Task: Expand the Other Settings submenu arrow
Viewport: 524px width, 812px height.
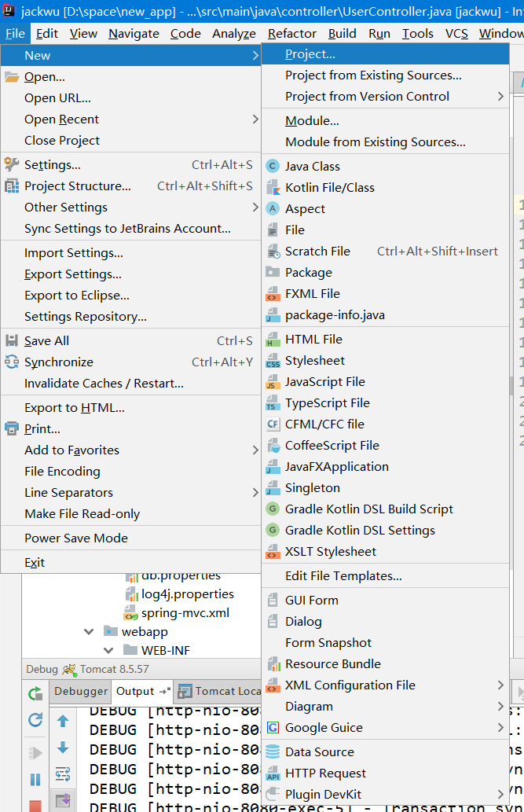Action: pos(255,208)
